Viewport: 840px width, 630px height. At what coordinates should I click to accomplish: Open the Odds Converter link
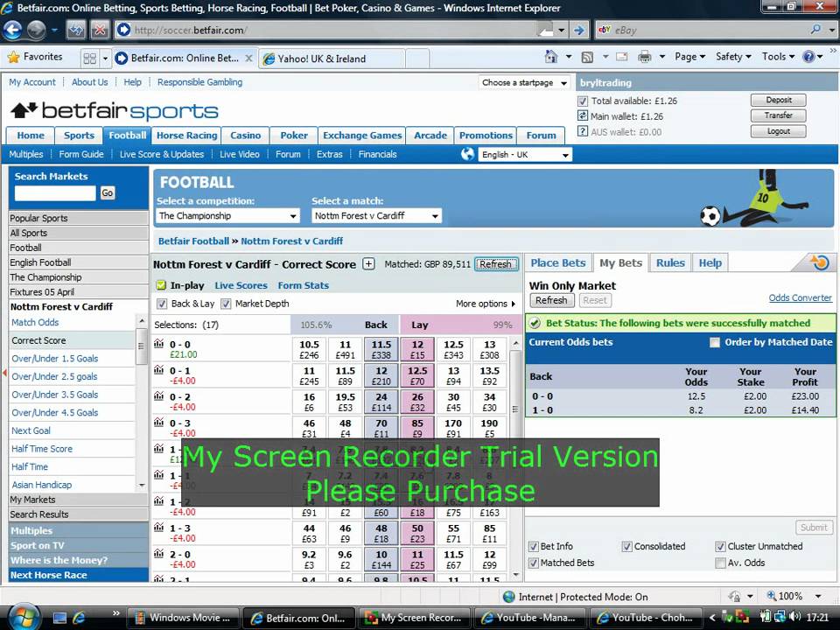pyautogui.click(x=800, y=297)
